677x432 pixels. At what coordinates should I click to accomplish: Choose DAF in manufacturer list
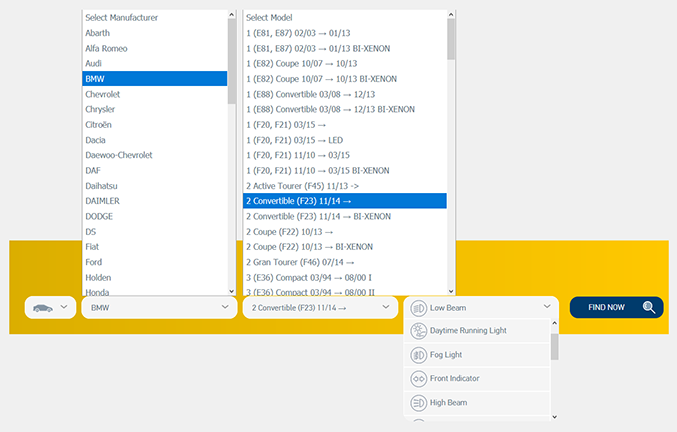click(x=155, y=170)
